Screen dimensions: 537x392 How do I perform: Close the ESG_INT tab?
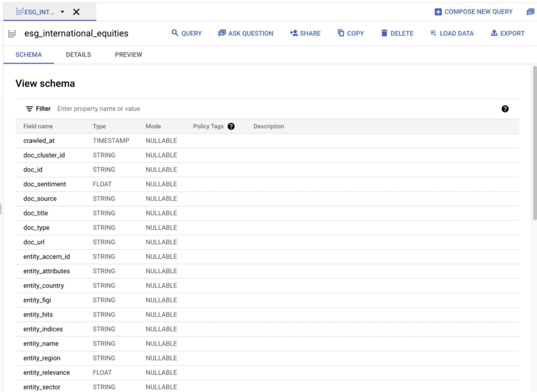tap(76, 12)
